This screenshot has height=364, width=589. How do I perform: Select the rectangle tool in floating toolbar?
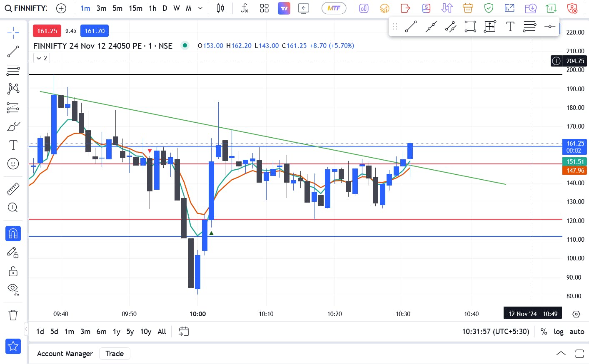point(470,27)
